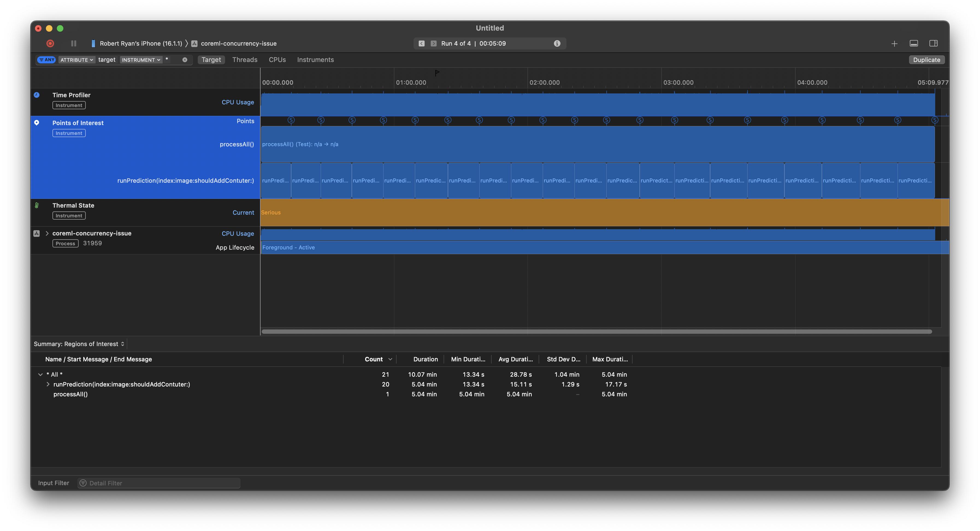Click the Duplicate button top right
The image size is (980, 531).
[926, 60]
